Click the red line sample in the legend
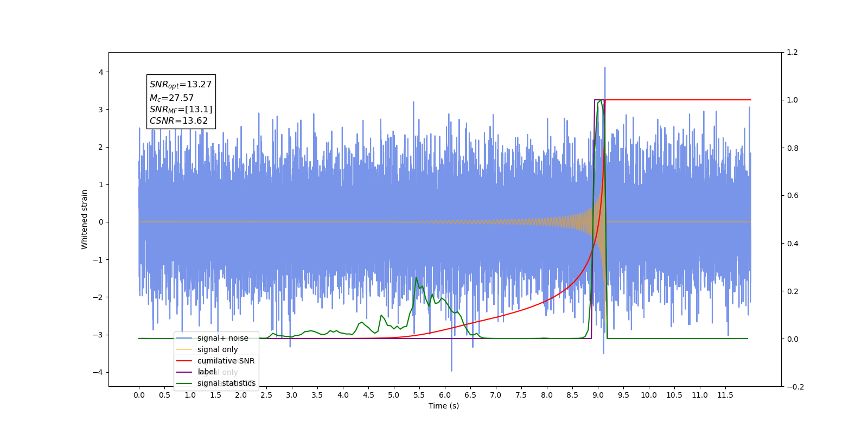Screen dimensions: 868x434 pos(184,361)
